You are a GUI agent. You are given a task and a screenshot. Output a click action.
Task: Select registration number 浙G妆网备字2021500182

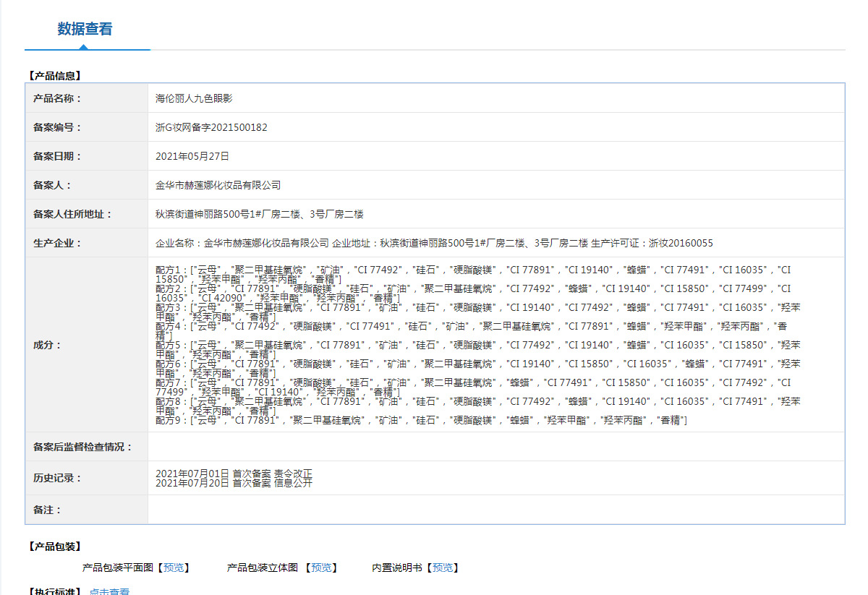point(211,127)
